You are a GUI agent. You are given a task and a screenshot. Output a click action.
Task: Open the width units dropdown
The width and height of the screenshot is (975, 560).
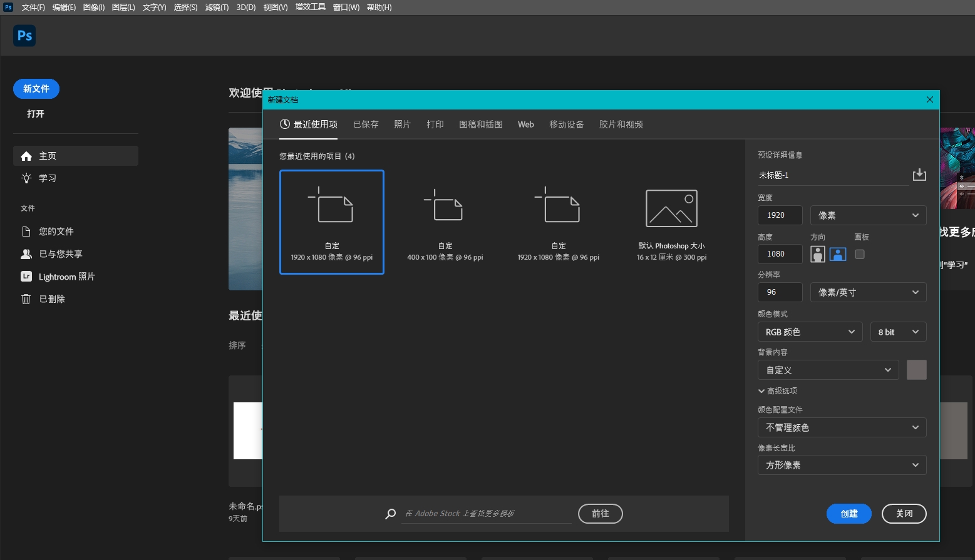[867, 215]
